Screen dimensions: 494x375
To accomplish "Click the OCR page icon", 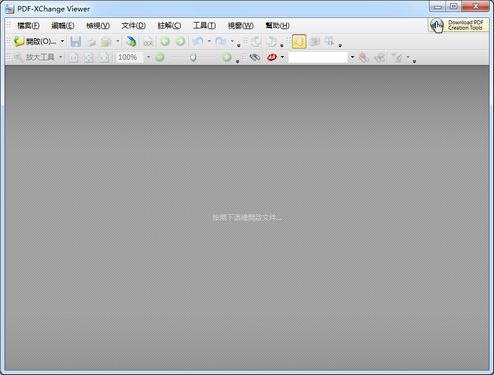I will click(x=148, y=42).
